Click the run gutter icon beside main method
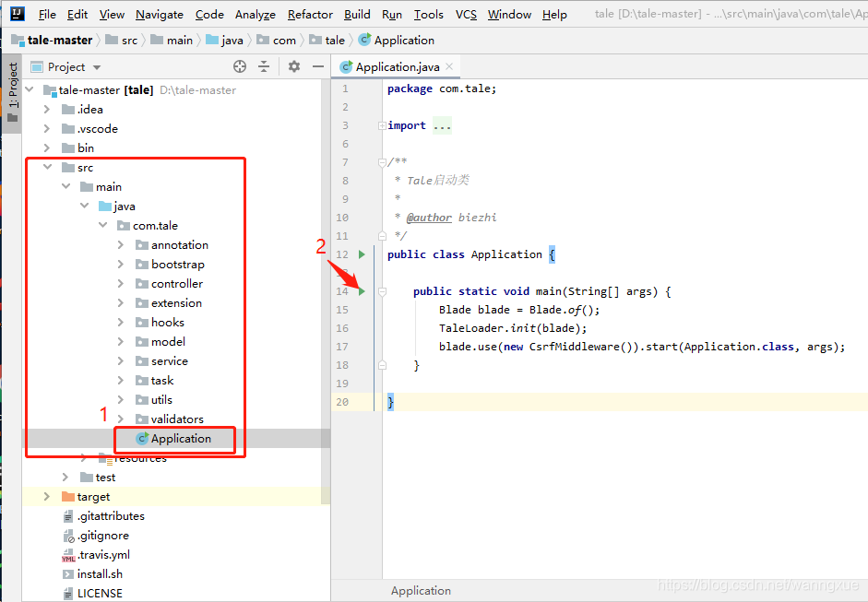Image resolution: width=868 pixels, height=602 pixels. [x=362, y=291]
